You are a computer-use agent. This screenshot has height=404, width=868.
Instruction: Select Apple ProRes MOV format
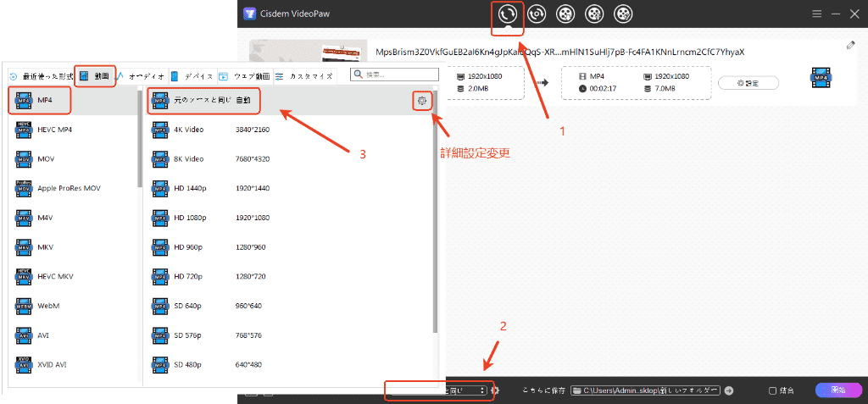click(72, 188)
